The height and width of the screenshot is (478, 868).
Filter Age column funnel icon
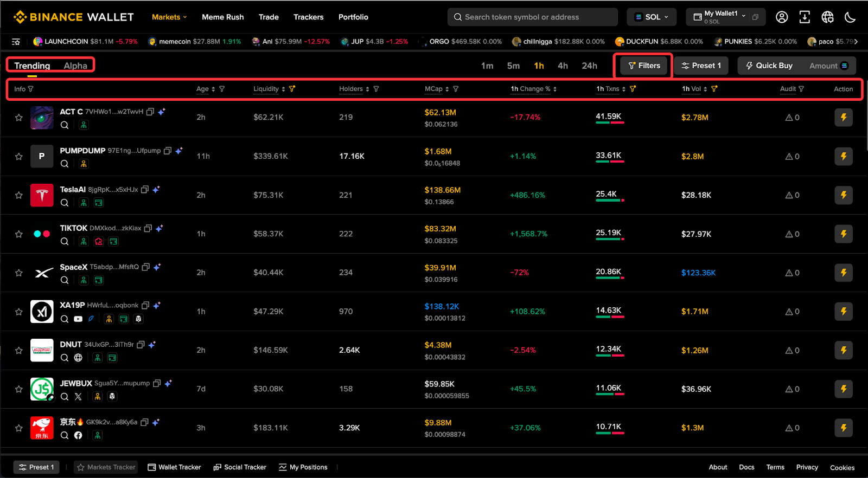(222, 89)
